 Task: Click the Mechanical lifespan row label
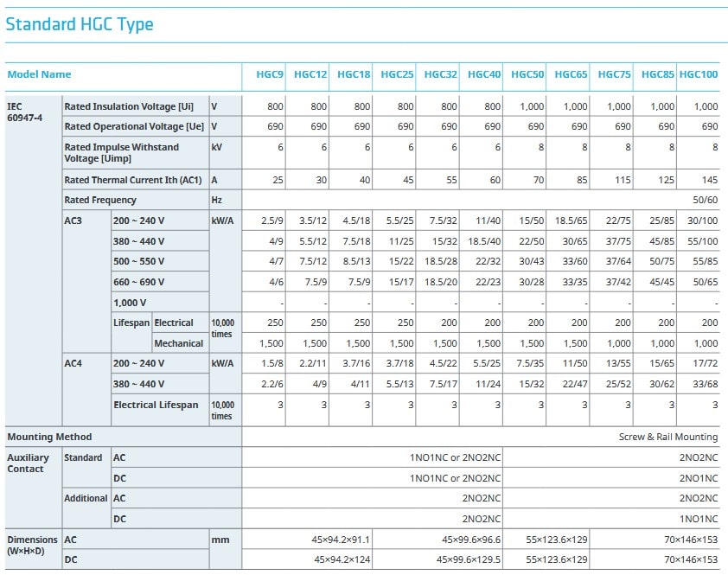(178, 343)
